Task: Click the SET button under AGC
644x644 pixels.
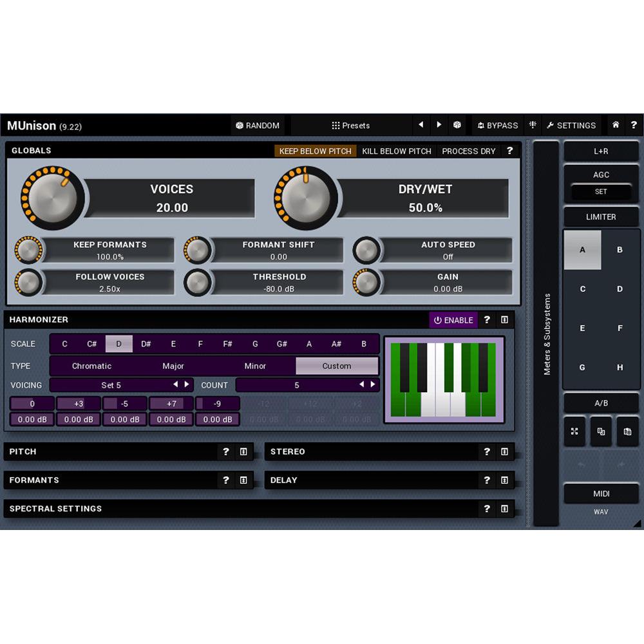Action: click(601, 192)
